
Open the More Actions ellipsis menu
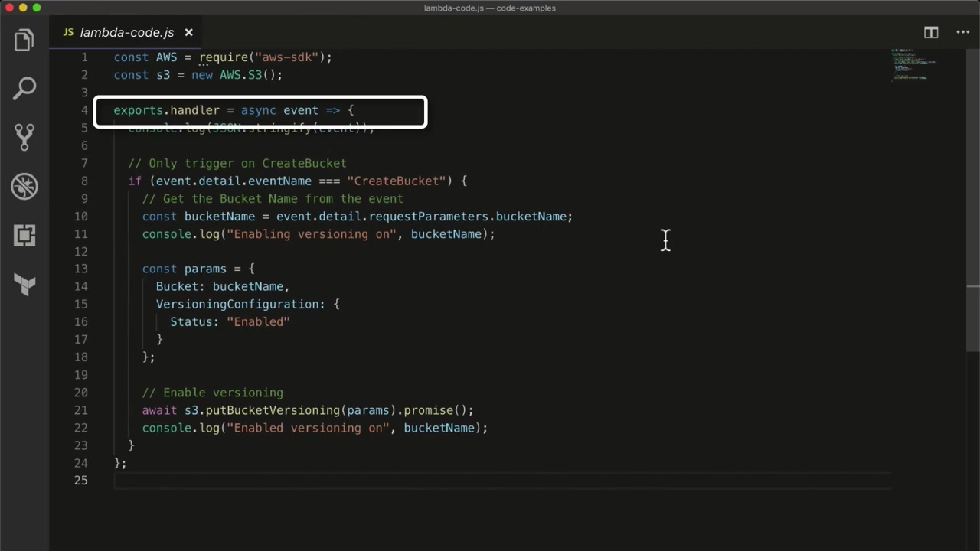962,32
